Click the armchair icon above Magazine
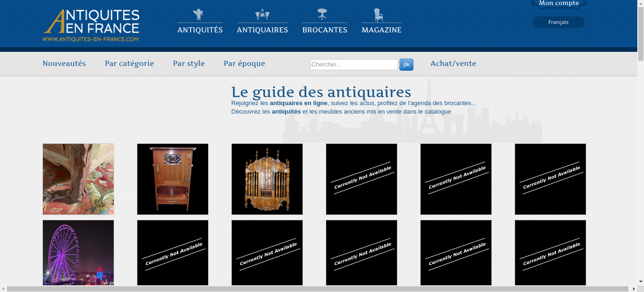The width and height of the screenshot is (644, 292). [x=378, y=15]
